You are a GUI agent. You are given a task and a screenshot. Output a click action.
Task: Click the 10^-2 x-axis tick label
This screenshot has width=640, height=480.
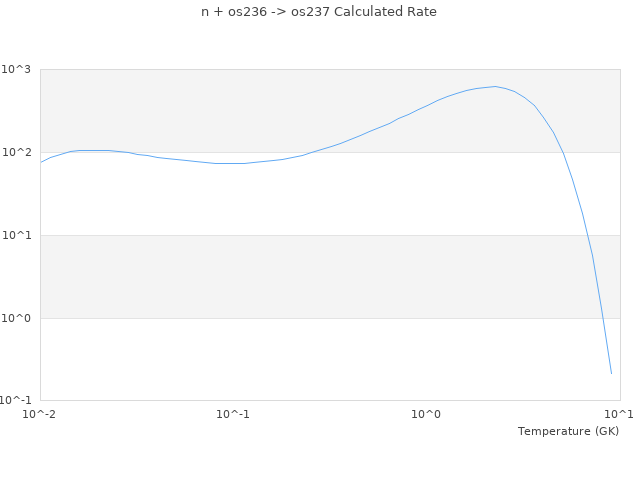click(40, 413)
